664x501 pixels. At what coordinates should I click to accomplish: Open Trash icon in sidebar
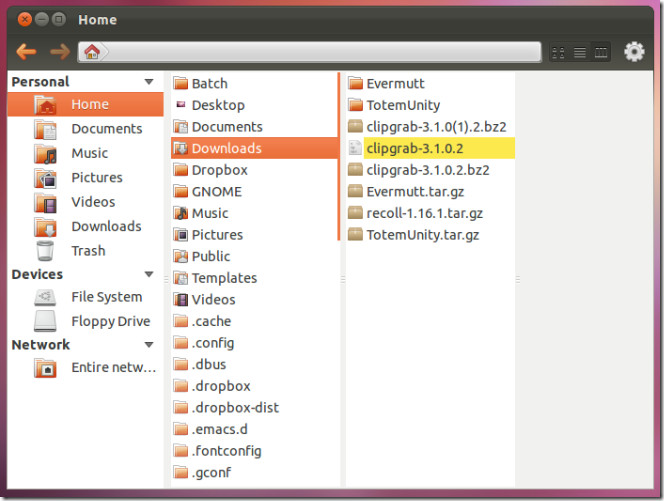[x=45, y=251]
